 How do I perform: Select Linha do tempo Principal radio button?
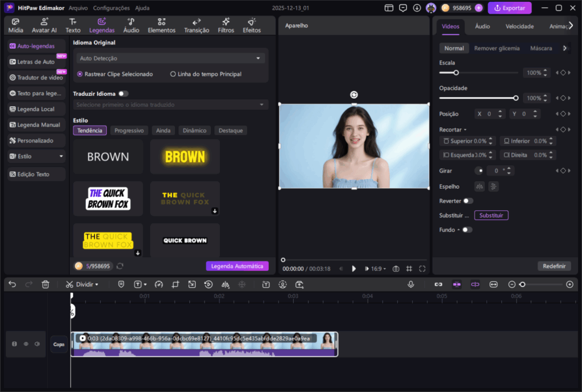click(x=173, y=74)
